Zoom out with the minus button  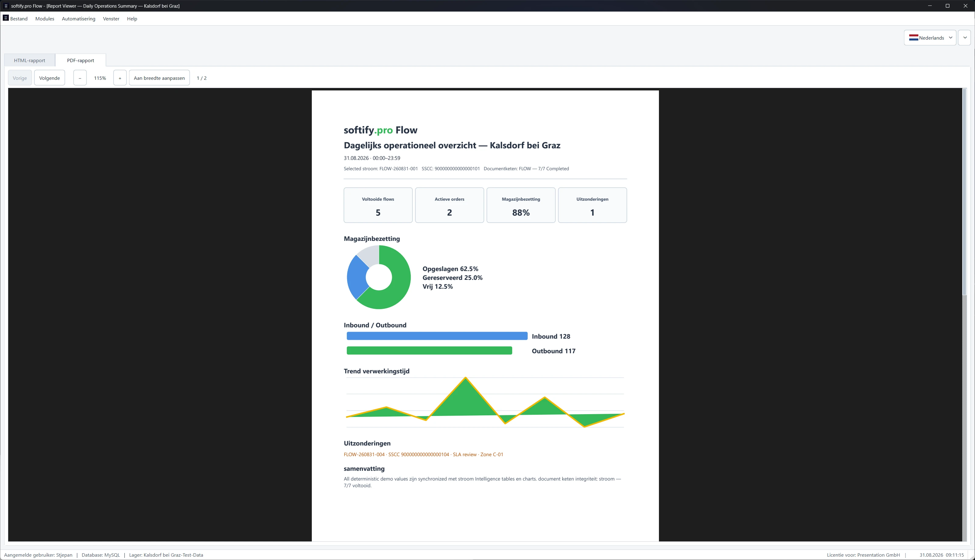pyautogui.click(x=80, y=78)
